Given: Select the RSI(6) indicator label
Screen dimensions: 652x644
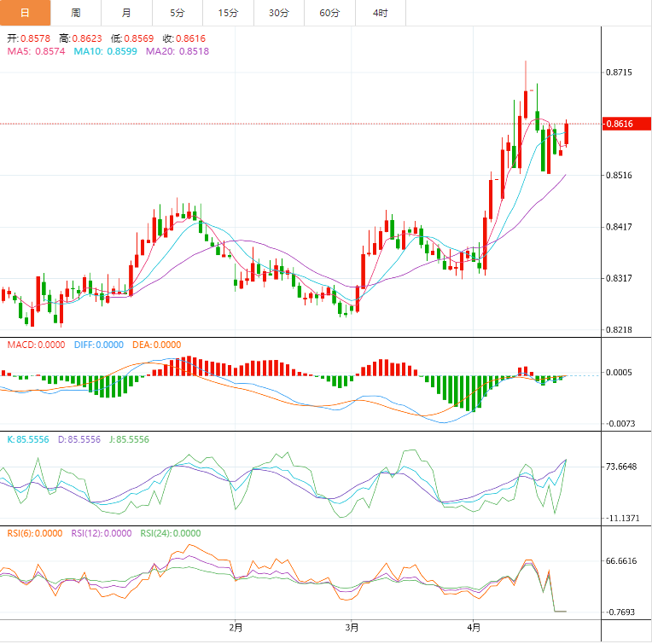Looking at the screenshot, I should pos(34,533).
